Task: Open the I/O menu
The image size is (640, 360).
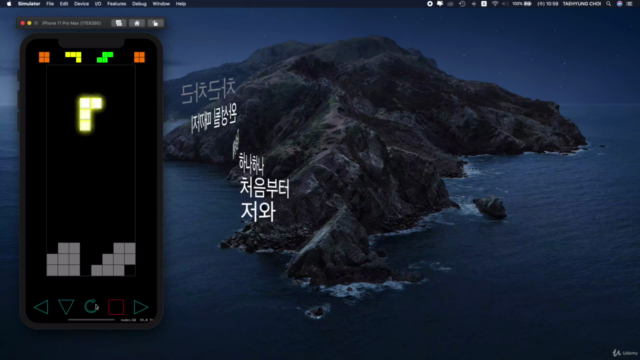Action: (x=98, y=4)
